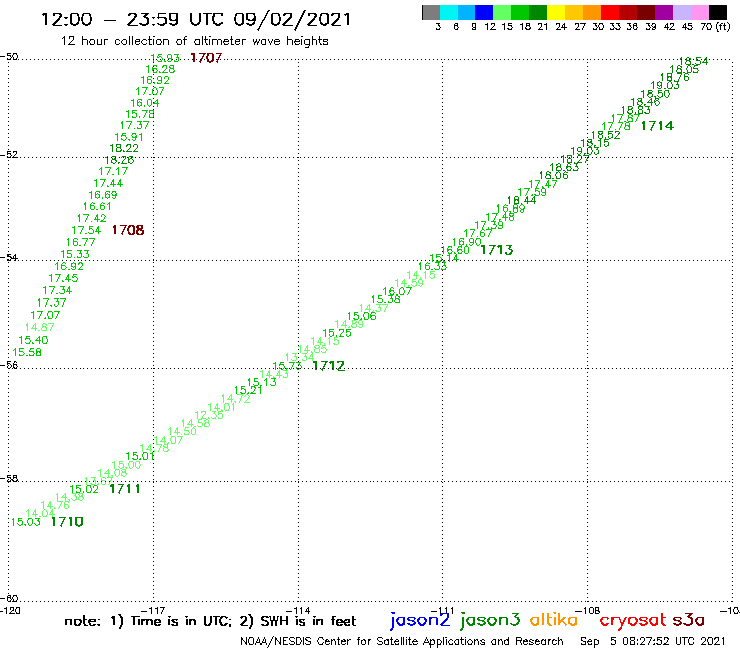Click the pass time label 1707

point(206,58)
